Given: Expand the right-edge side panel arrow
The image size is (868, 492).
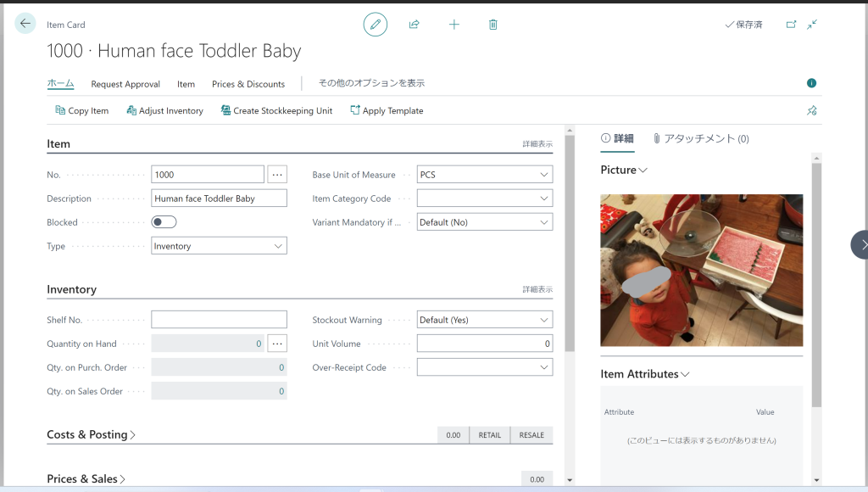Looking at the screenshot, I should click(861, 244).
